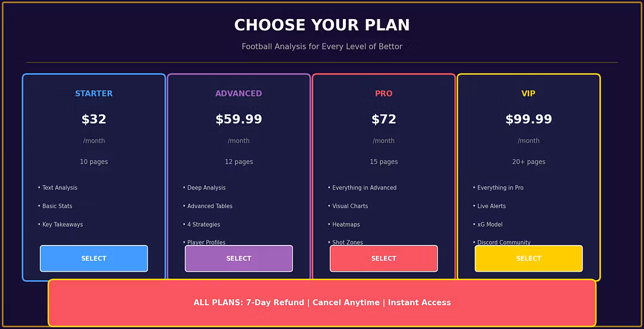Viewport: 644px width, 329px height.
Task: Click the Deep Analysis feature bullet
Action: [204, 188]
